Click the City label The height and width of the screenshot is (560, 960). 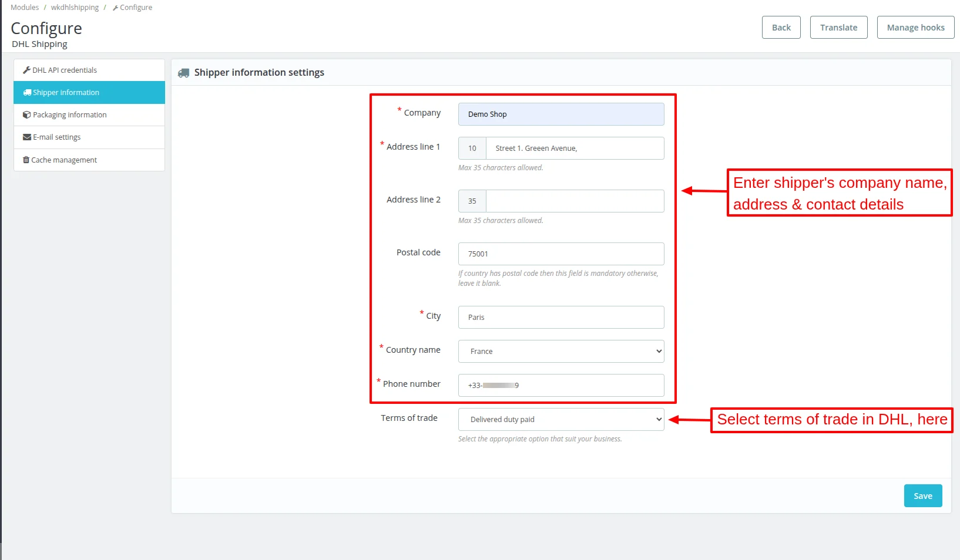[434, 316]
